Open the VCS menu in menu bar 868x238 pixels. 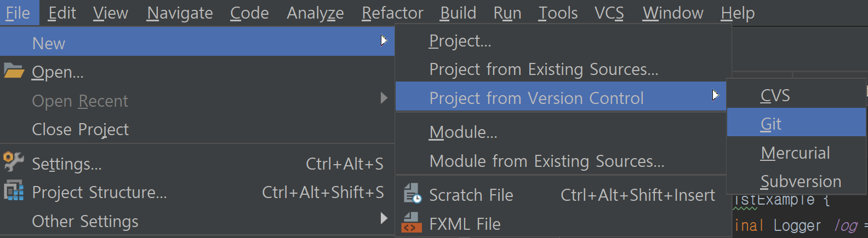609,13
